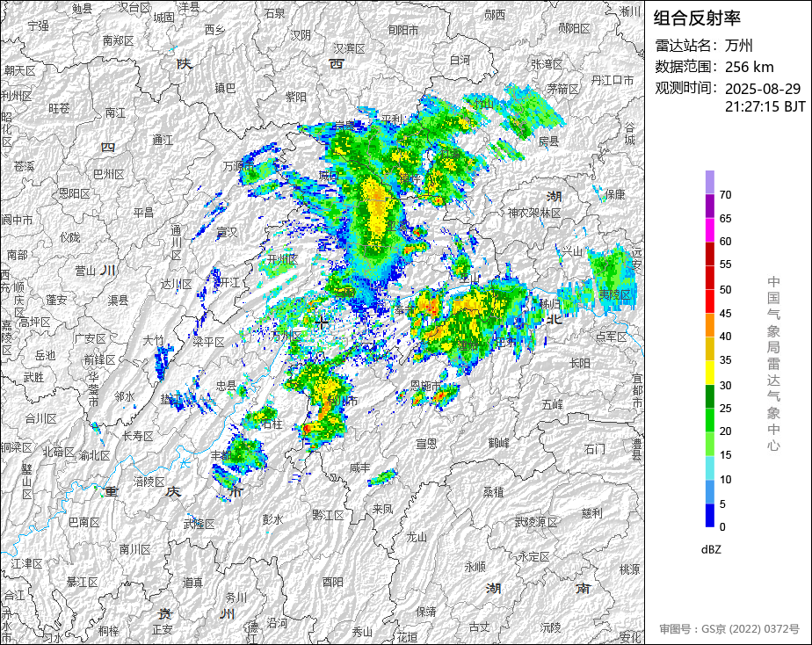812x645 pixels.
Task: Click the 镇巴 map label
Action: point(225,88)
